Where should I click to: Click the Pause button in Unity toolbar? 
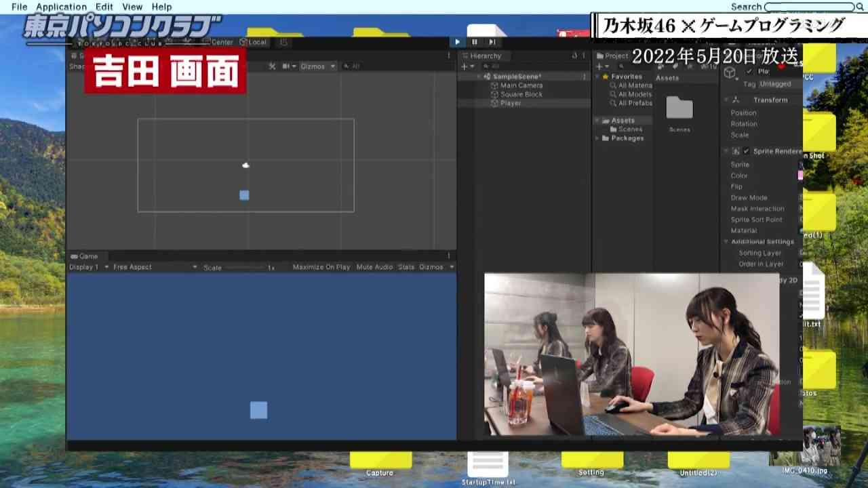click(475, 42)
